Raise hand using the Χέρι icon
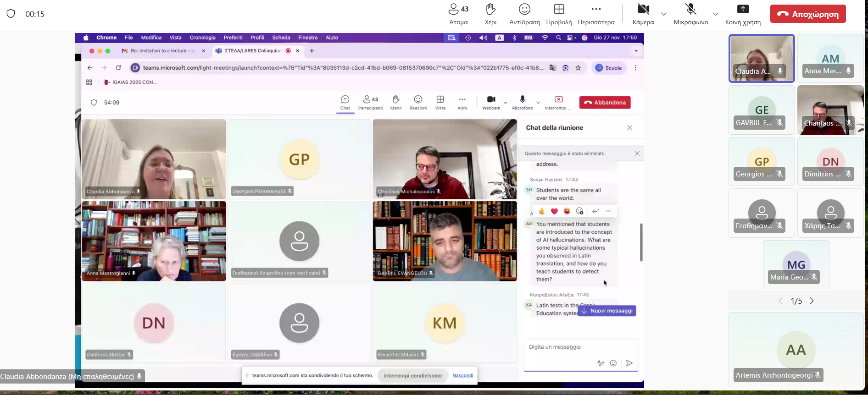 pos(490,14)
